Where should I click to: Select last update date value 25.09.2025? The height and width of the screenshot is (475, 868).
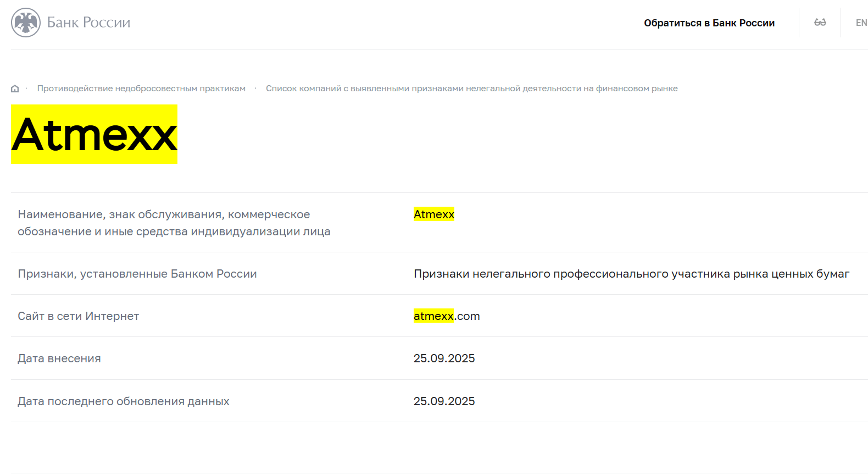tap(444, 401)
